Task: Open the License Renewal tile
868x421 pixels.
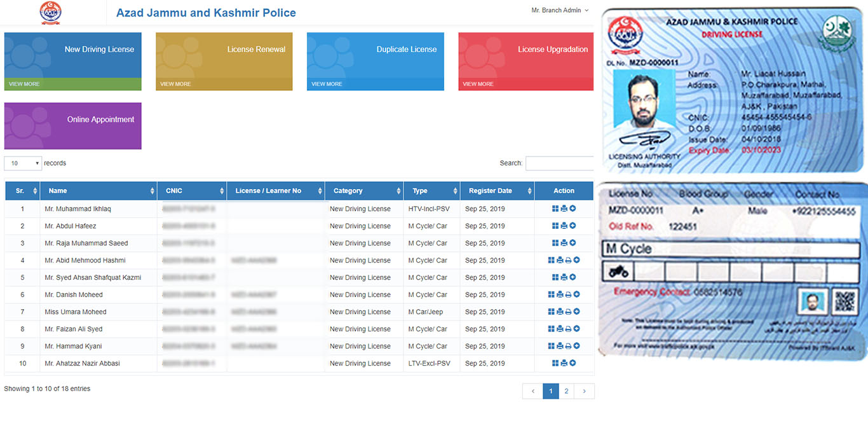Action: (224, 56)
